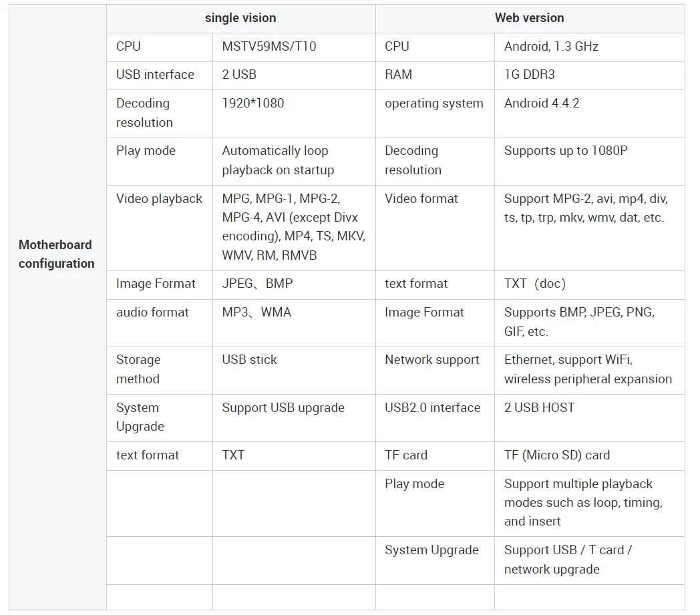Click the "Supports up to 1080P" cell
The width and height of the screenshot is (700, 615).
point(566,151)
